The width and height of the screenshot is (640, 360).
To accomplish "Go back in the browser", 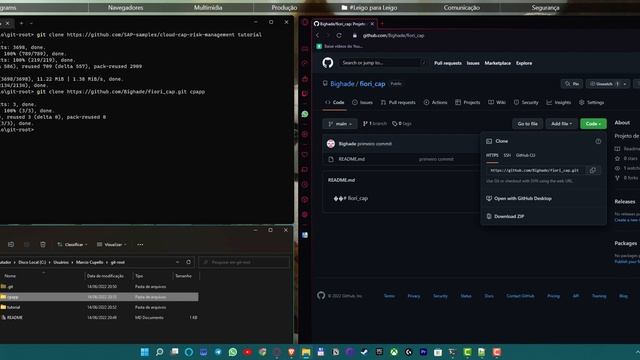I will coord(318,36).
